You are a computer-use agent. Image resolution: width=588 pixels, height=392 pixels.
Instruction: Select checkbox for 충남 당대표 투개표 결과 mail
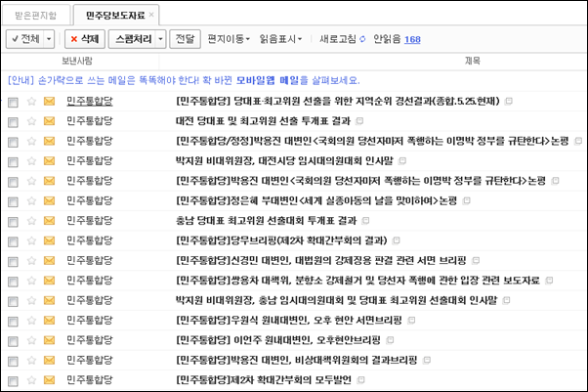pos(13,222)
